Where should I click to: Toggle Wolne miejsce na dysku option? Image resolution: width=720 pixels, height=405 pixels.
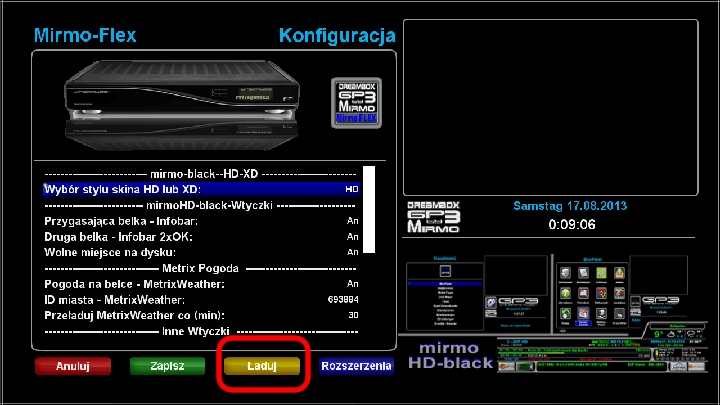[x=200, y=253]
